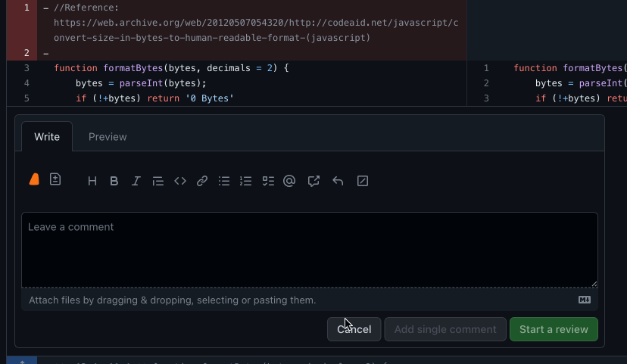Image resolution: width=627 pixels, height=364 pixels.
Task: Add a hyperlink to comment
Action: tap(202, 181)
